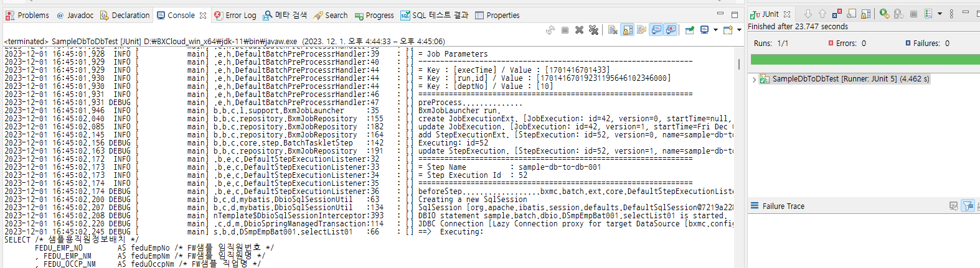Open the New Console View dropdown arrow
Screen dimensions: 980x268
coord(739,30)
